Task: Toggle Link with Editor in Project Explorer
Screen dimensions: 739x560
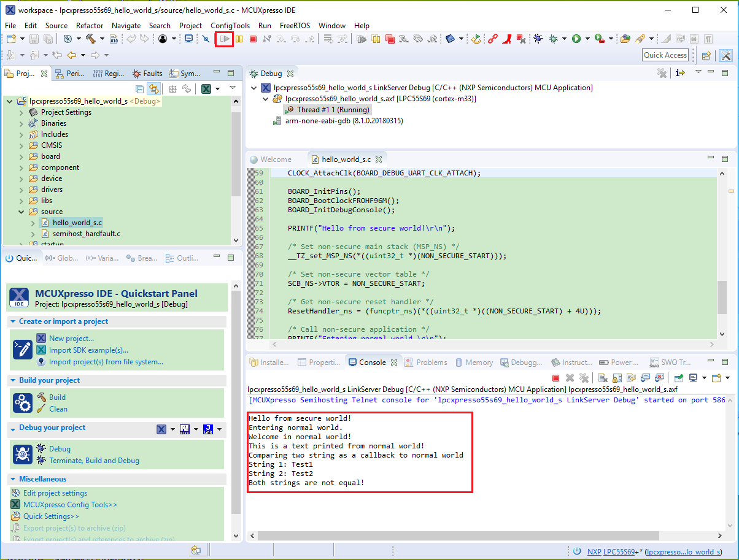Action: [x=153, y=89]
